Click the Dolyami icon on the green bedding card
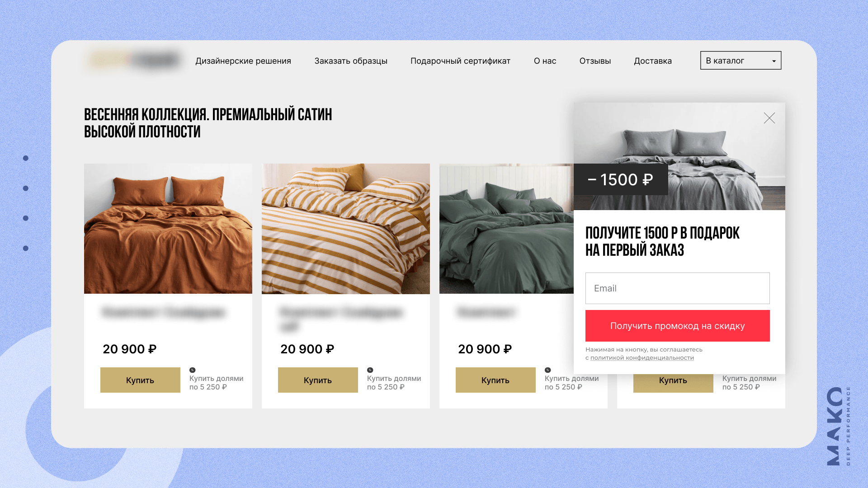The width and height of the screenshot is (868, 488). click(x=547, y=370)
